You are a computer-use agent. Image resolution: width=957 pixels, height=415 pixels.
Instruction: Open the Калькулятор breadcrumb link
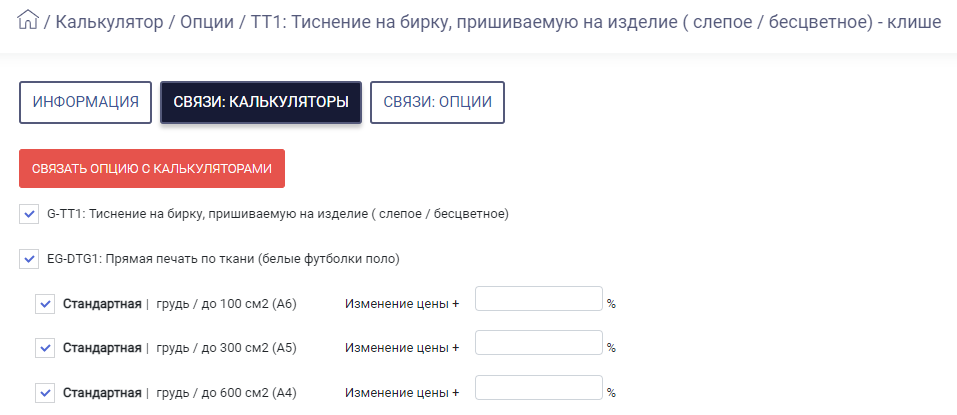click(109, 23)
